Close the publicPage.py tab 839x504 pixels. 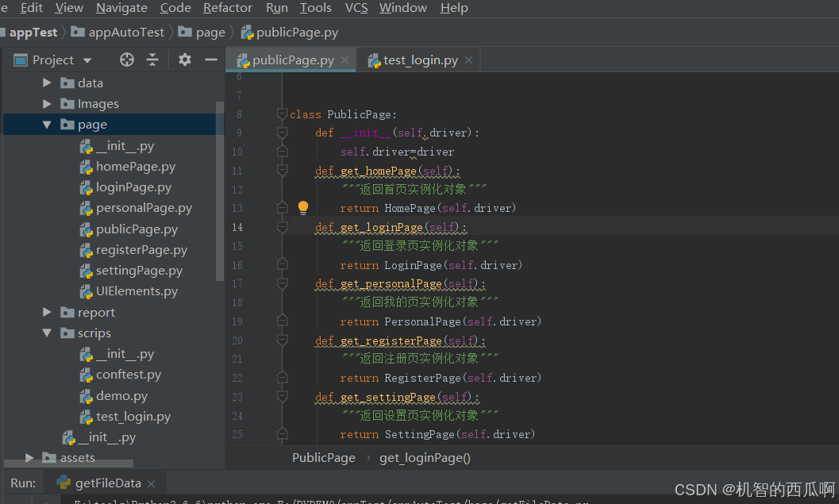[x=345, y=60]
